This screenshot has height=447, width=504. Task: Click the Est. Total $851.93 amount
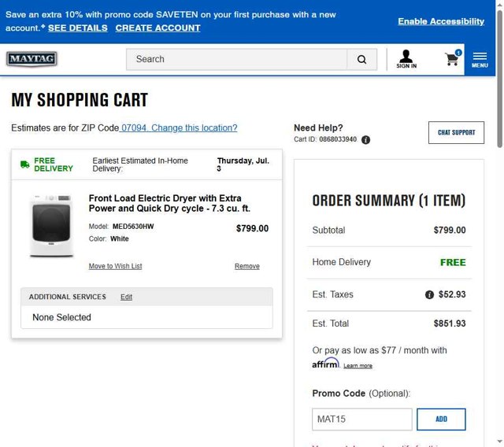[450, 323]
